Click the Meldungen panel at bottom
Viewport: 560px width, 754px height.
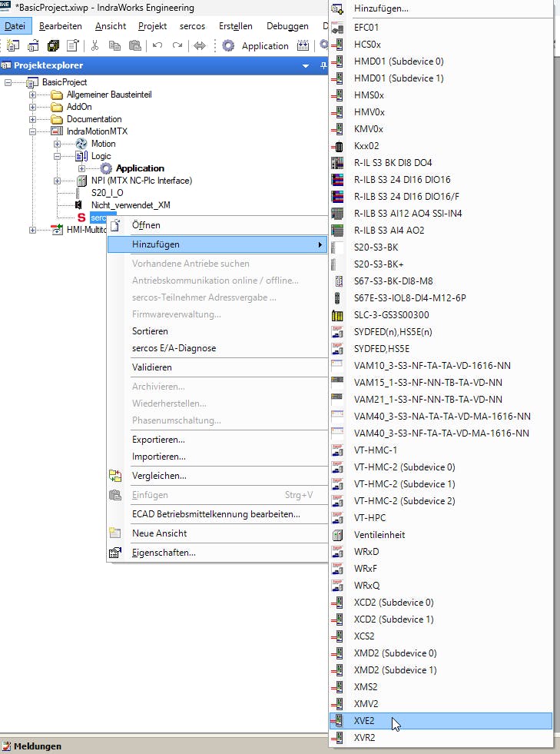click(x=37, y=746)
